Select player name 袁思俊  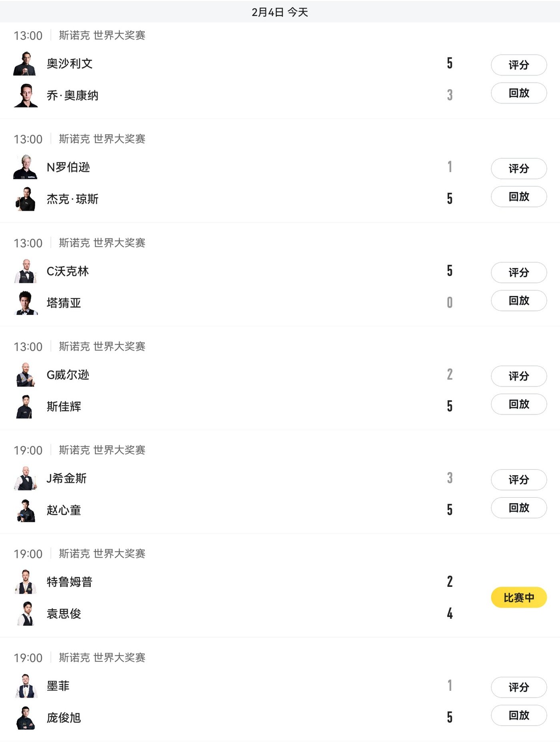tap(64, 614)
